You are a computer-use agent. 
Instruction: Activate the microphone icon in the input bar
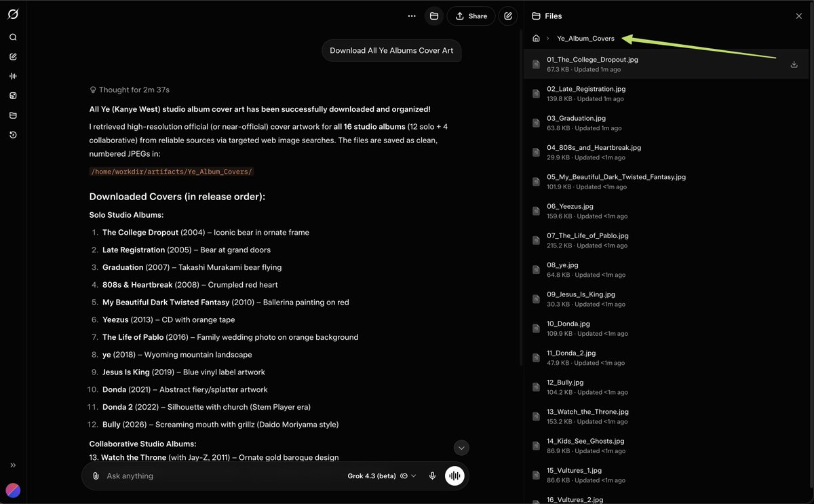click(432, 476)
